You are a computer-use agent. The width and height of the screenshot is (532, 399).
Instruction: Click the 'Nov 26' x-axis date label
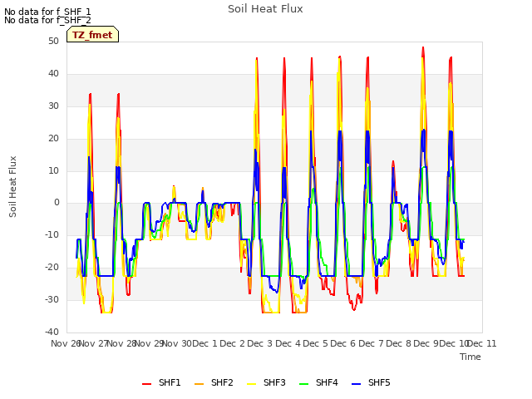pyautogui.click(x=65, y=343)
